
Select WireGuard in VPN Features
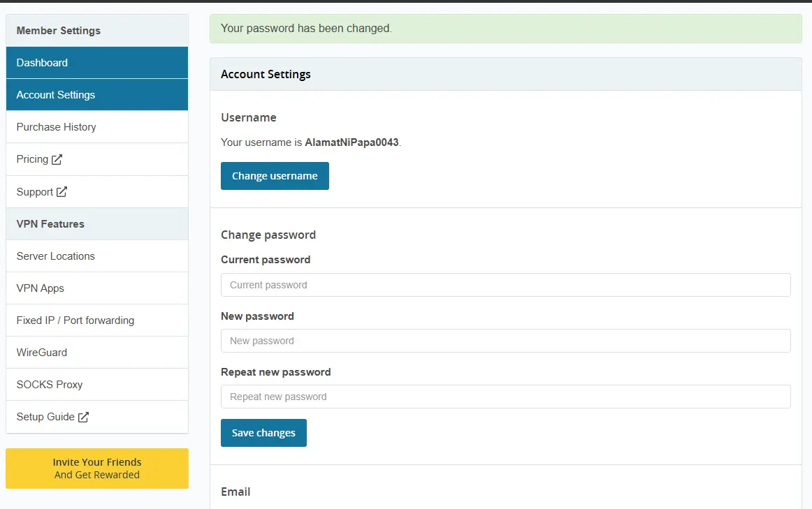[x=97, y=353]
